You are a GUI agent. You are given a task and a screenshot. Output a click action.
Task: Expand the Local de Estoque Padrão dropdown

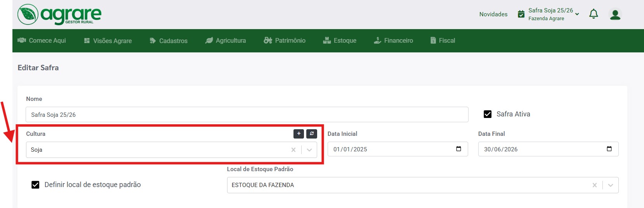pos(611,185)
